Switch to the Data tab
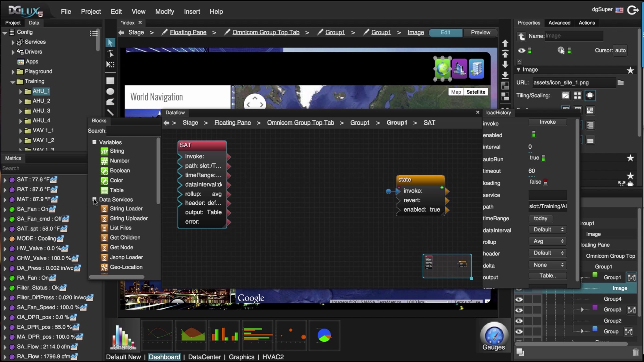 (x=34, y=23)
